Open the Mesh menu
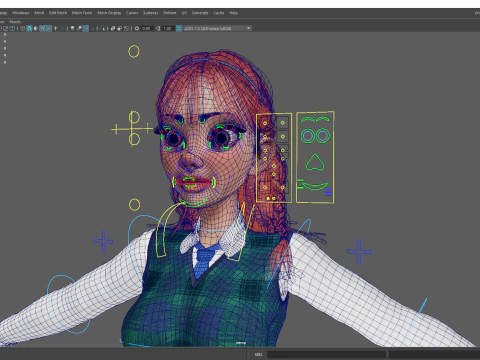This screenshot has height=360, width=480. coord(39,13)
